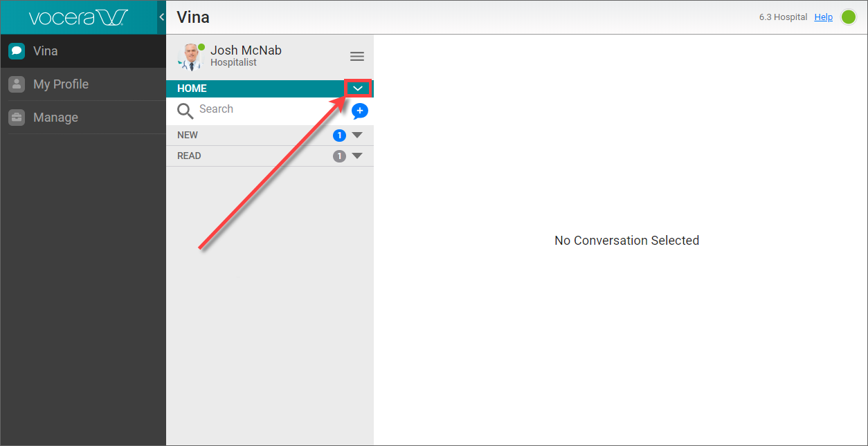Viewport: 868px width, 446px height.
Task: Expand the NEW conversations section arrow
Action: point(357,136)
